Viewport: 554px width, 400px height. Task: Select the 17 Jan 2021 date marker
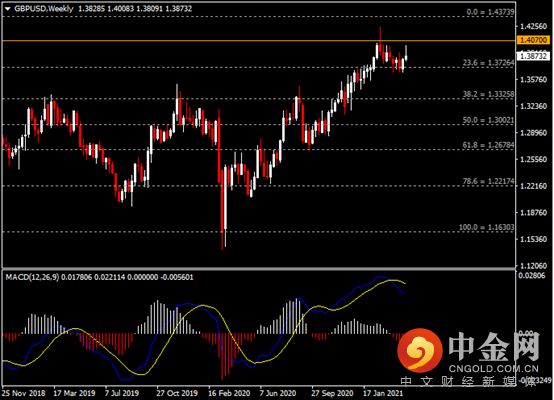[383, 393]
